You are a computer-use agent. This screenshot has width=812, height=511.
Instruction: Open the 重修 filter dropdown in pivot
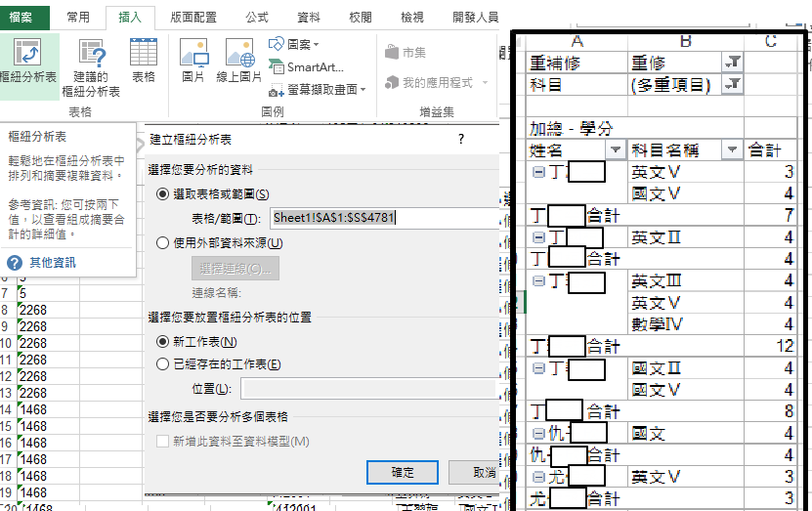point(732,63)
